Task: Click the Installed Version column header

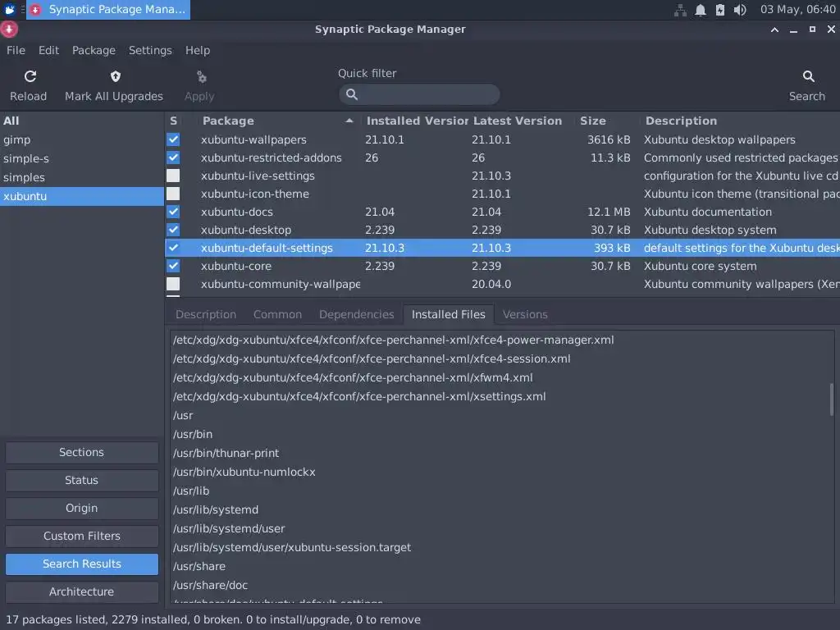Action: click(416, 121)
